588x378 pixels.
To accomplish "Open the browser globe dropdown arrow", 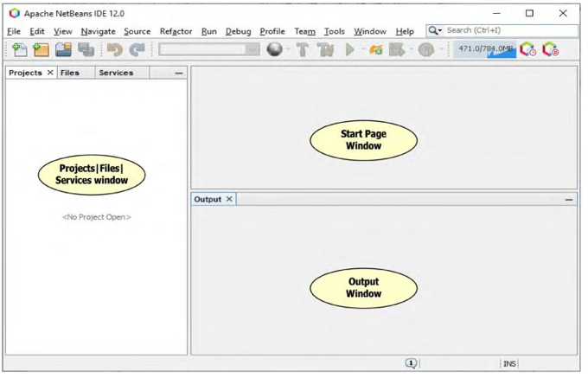I will pos(288,49).
